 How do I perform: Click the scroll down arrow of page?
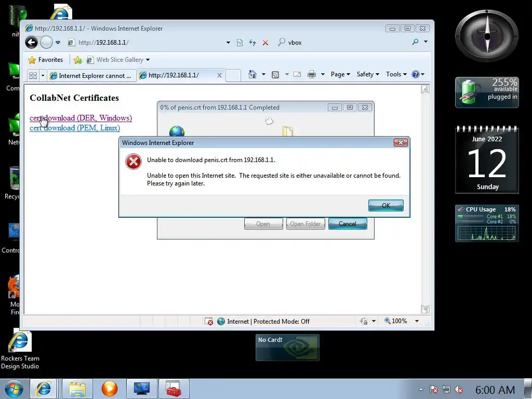point(425,309)
